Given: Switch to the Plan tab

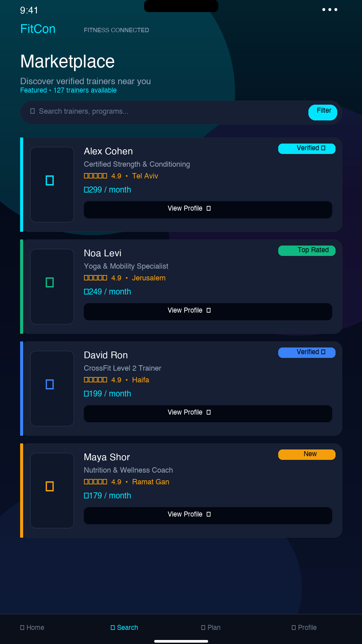Looking at the screenshot, I should tap(211, 628).
